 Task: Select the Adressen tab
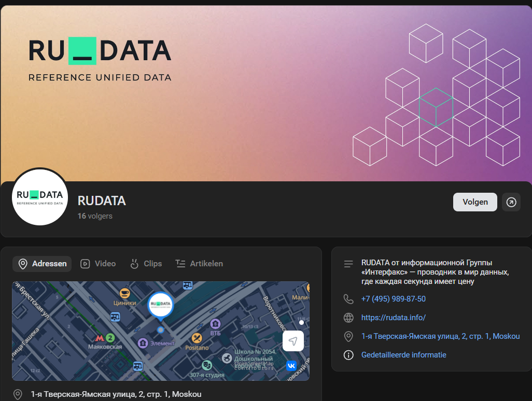point(42,264)
